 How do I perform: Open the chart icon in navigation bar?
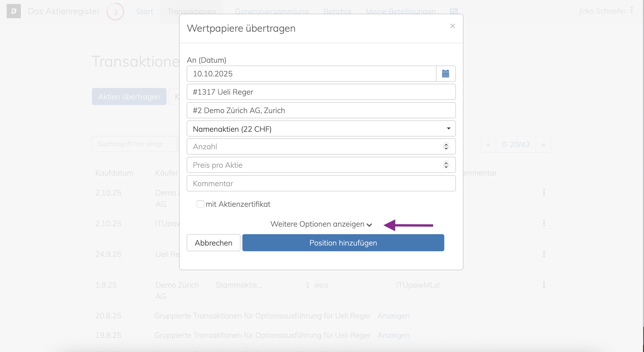454,11
